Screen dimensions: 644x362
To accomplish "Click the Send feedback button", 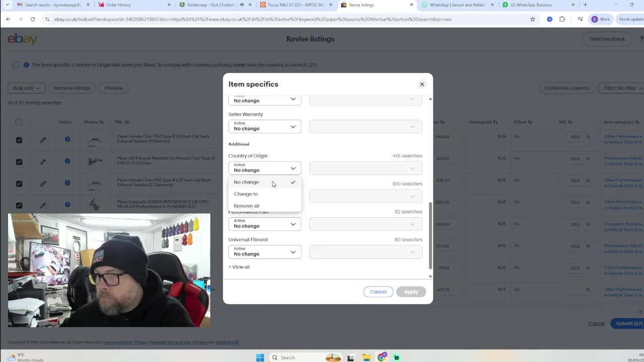I will (x=607, y=39).
